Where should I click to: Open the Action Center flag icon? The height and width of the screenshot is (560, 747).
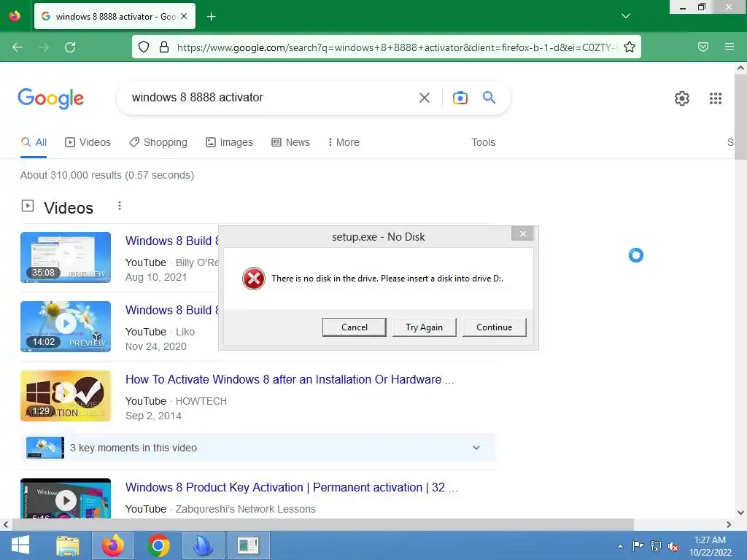(x=638, y=546)
